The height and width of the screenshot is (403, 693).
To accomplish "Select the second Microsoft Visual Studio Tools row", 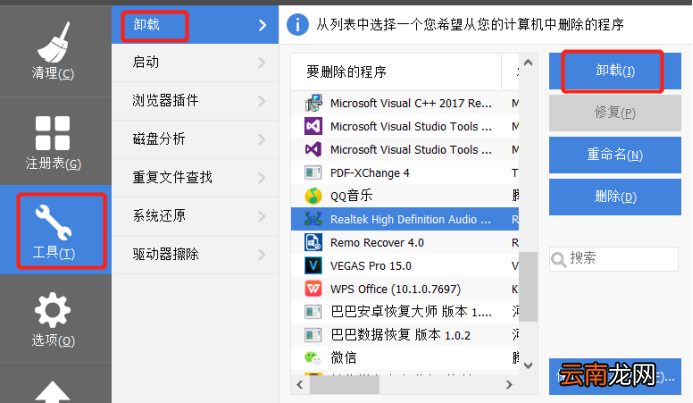I will [x=405, y=150].
